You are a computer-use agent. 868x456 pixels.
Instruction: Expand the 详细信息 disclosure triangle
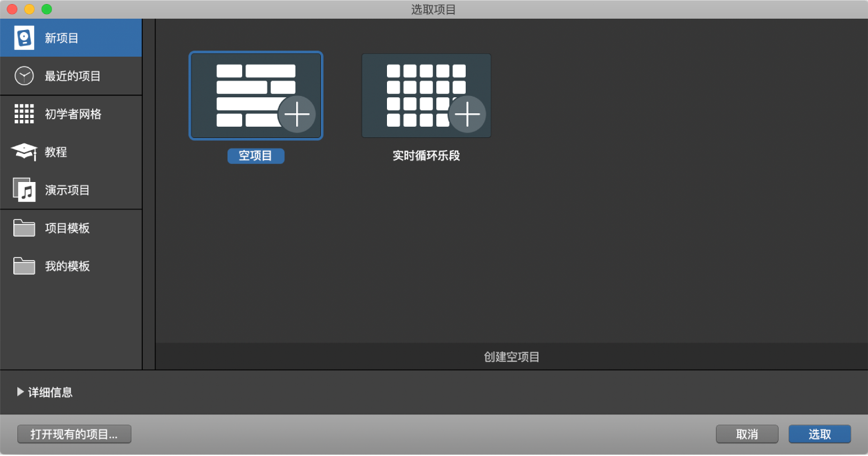tap(20, 393)
